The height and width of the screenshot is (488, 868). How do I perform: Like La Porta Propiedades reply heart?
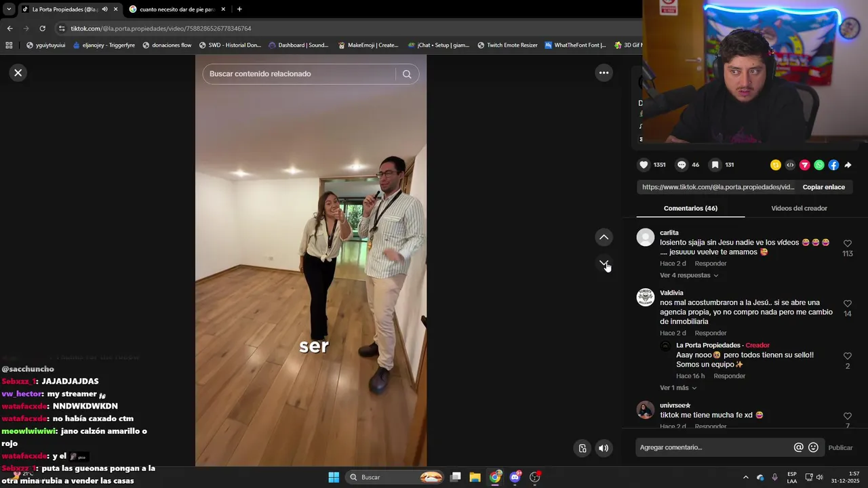(x=847, y=356)
